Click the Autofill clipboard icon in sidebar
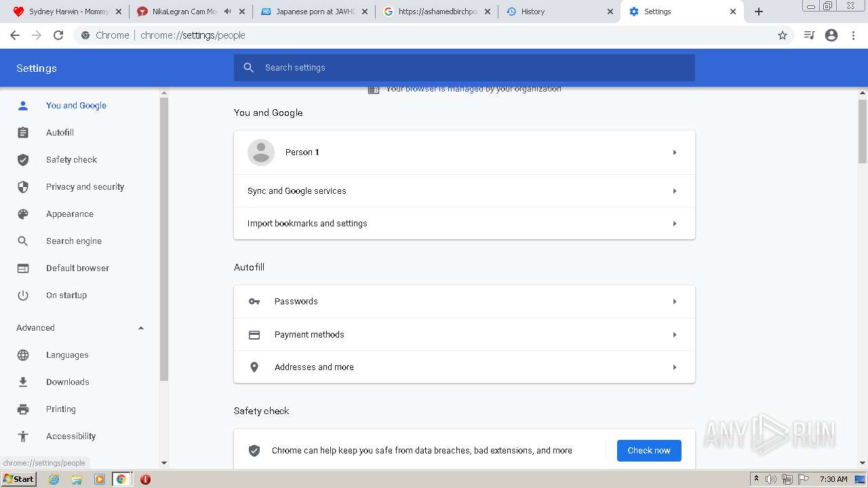The image size is (868, 488). point(23,133)
